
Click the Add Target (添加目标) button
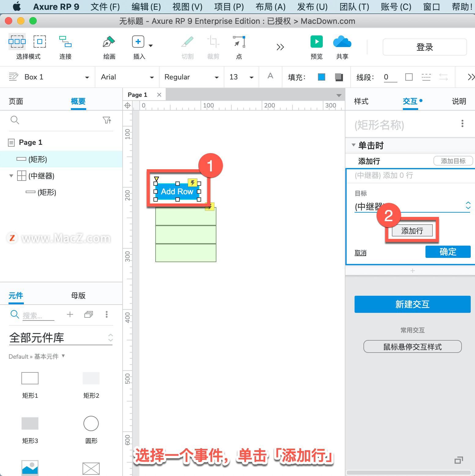pos(453,161)
